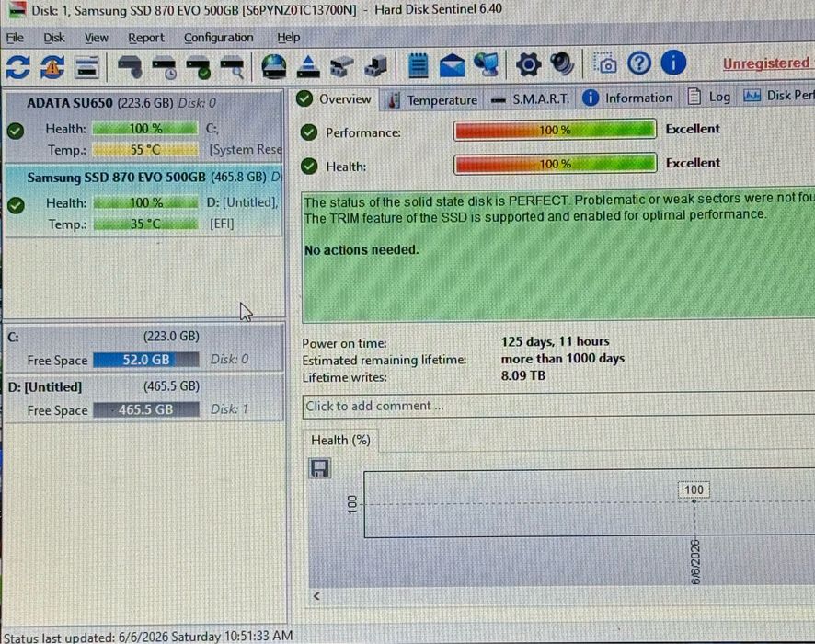815x644 pixels.
Task: Open the Report menu
Action: (x=146, y=38)
